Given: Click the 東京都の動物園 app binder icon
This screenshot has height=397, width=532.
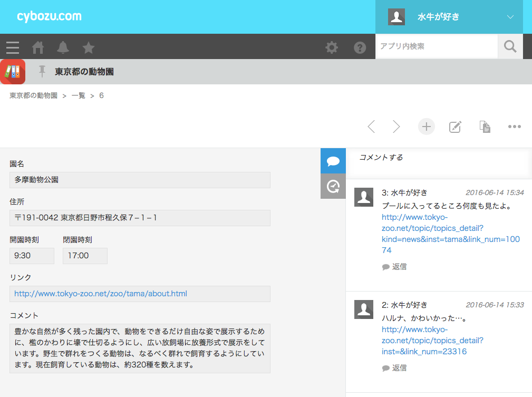Looking at the screenshot, I should (13, 72).
